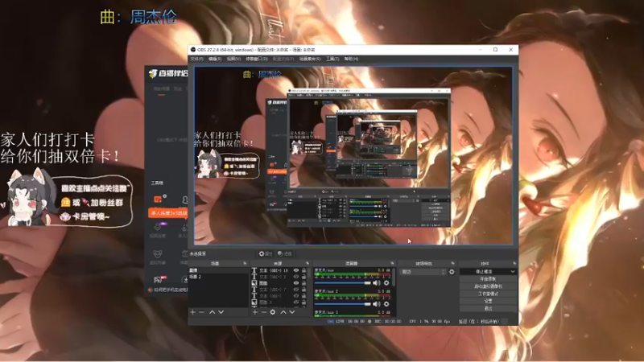Open the 视图(V) menu in OBS
Screen dimensions: 644x362
233,59
